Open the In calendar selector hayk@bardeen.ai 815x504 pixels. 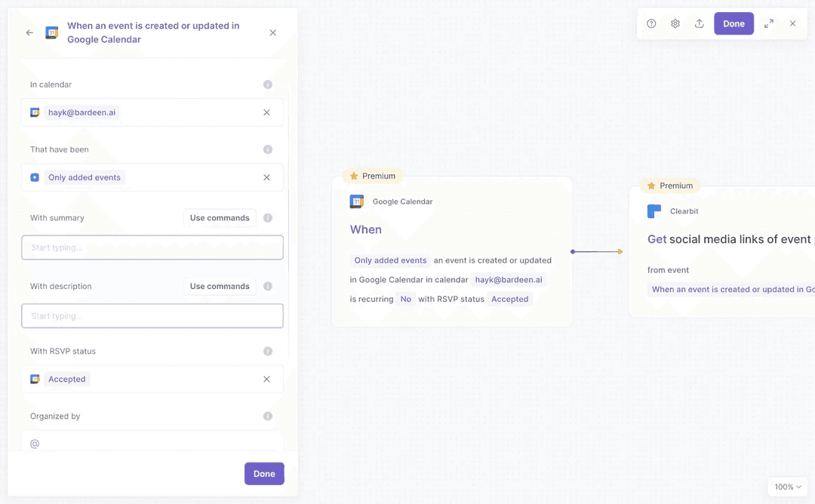point(152,112)
